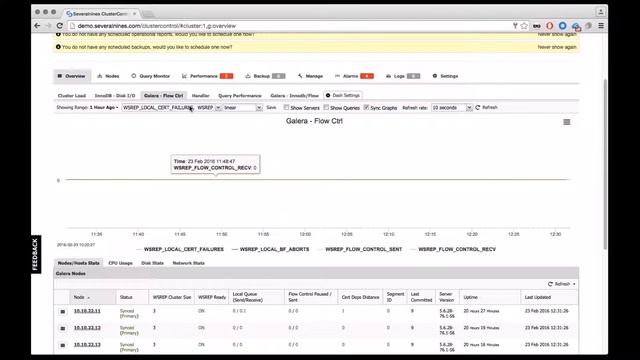The width and height of the screenshot is (640, 360).
Task: Click the info icon on backups notice
Action: pos(58,47)
